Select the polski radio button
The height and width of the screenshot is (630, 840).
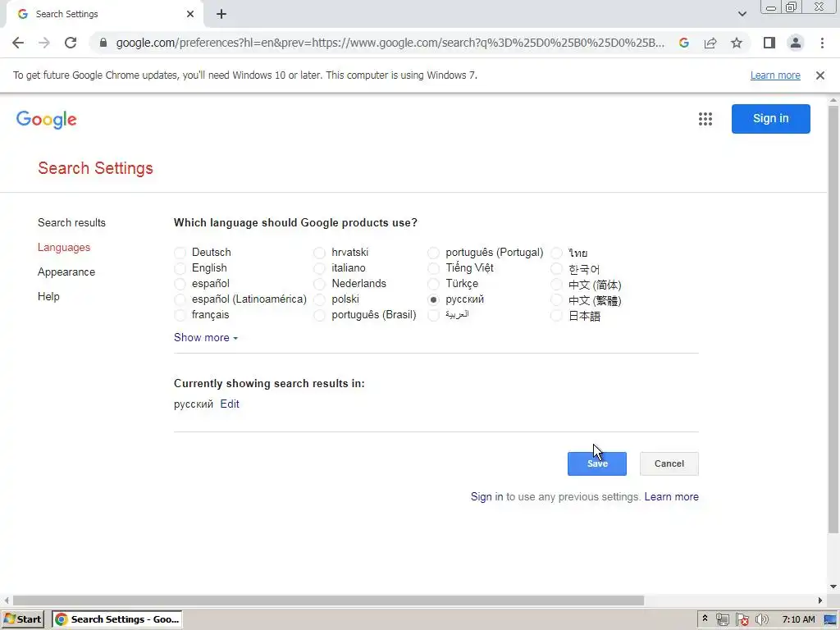(319, 299)
